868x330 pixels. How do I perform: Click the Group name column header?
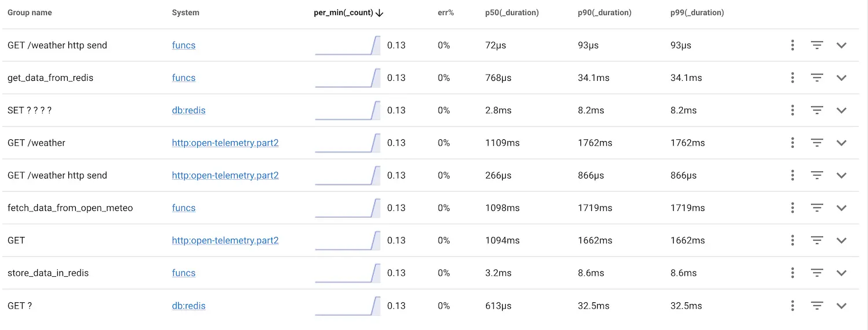(x=30, y=13)
